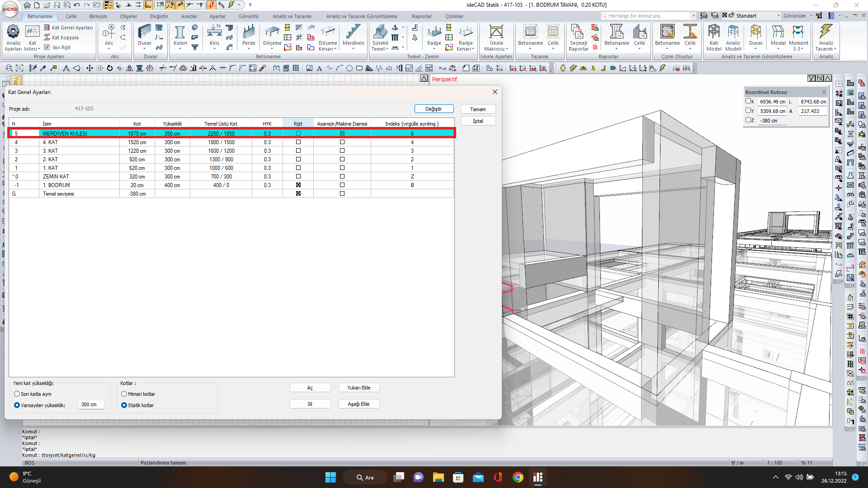Image resolution: width=868 pixels, height=488 pixels.
Task: Click İptal to cancel dialog
Action: click(x=478, y=121)
